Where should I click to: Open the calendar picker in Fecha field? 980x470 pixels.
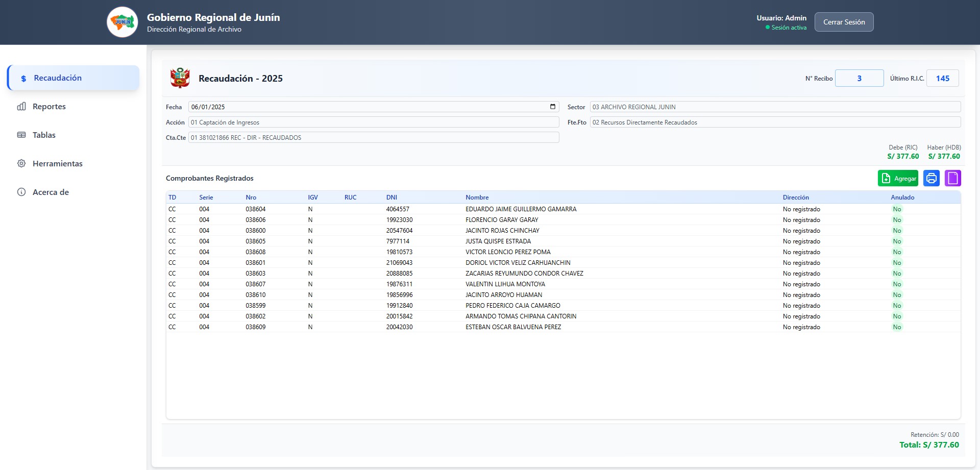[x=552, y=107]
